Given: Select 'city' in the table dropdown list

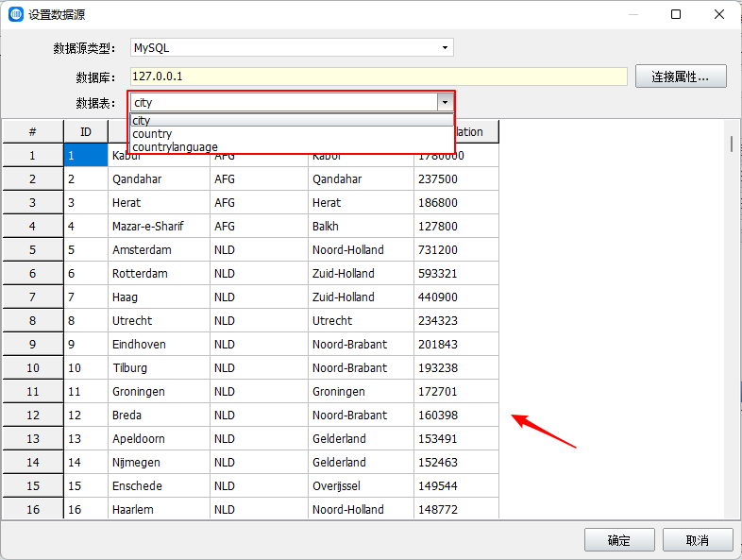Looking at the screenshot, I should pyautogui.click(x=292, y=120).
